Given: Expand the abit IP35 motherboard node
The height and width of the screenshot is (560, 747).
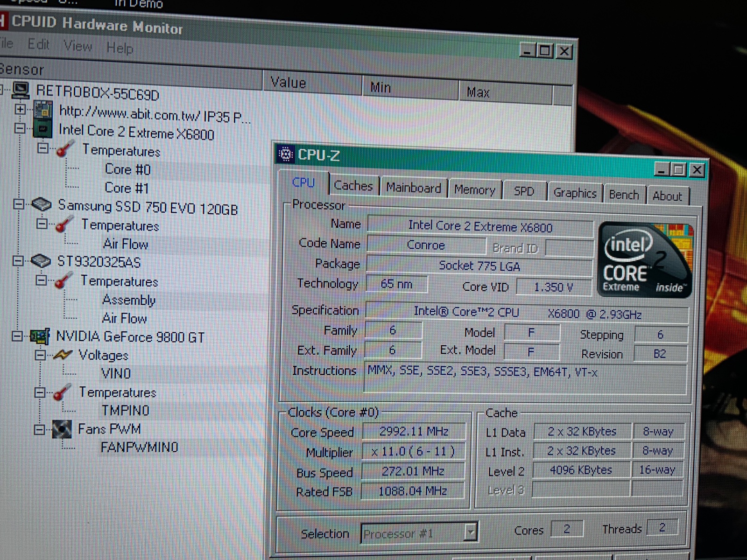Looking at the screenshot, I should click(x=20, y=109).
